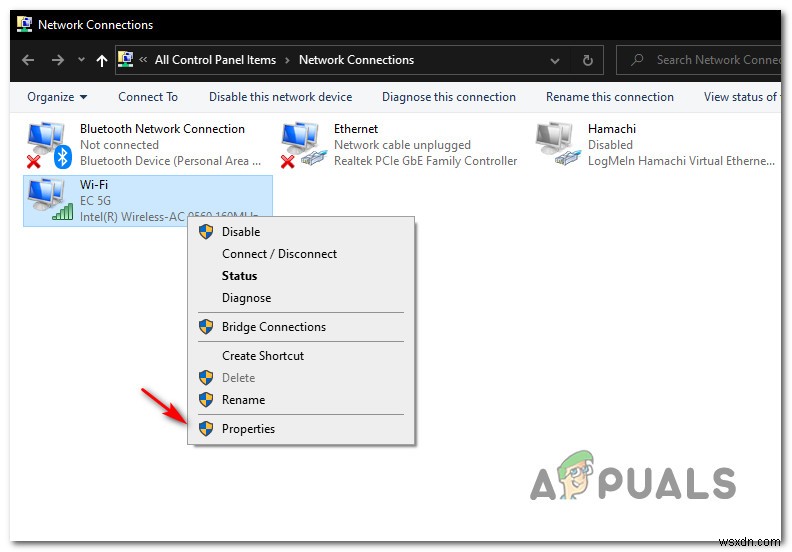Choose Status from the context menu
Image resolution: width=792 pixels, height=552 pixels.
coord(301,276)
